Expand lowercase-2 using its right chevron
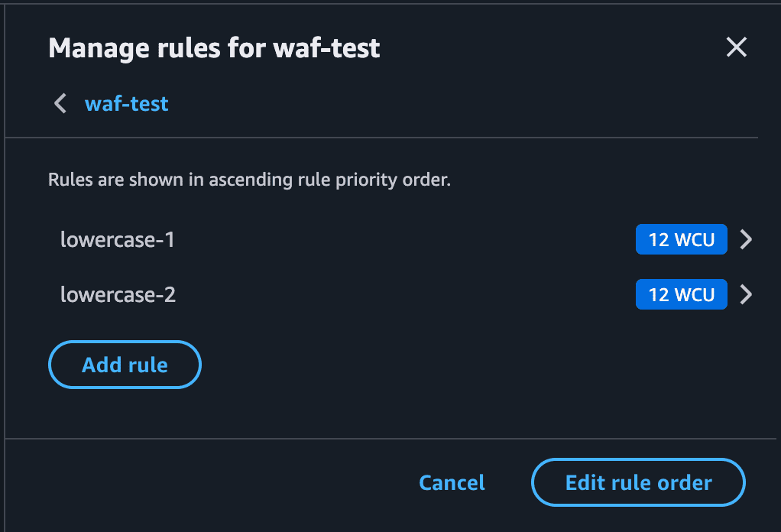Viewport: 781px width, 532px height. [x=747, y=294]
